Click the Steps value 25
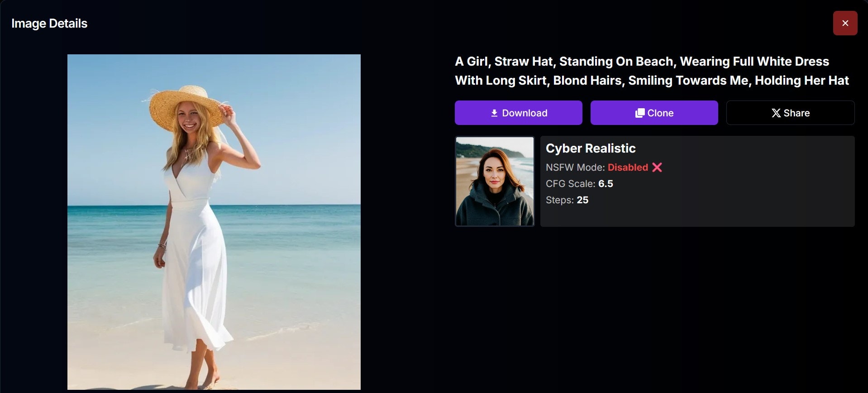The width and height of the screenshot is (868, 393). tap(582, 200)
